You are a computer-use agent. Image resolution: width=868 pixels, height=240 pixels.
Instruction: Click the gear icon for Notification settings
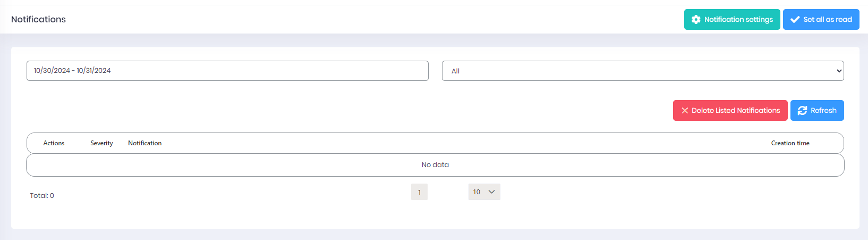point(696,20)
